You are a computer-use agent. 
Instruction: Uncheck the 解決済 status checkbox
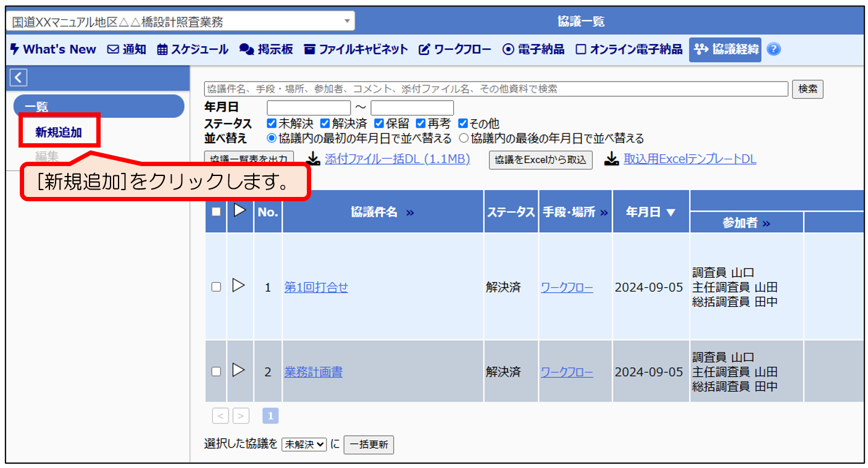[x=325, y=123]
